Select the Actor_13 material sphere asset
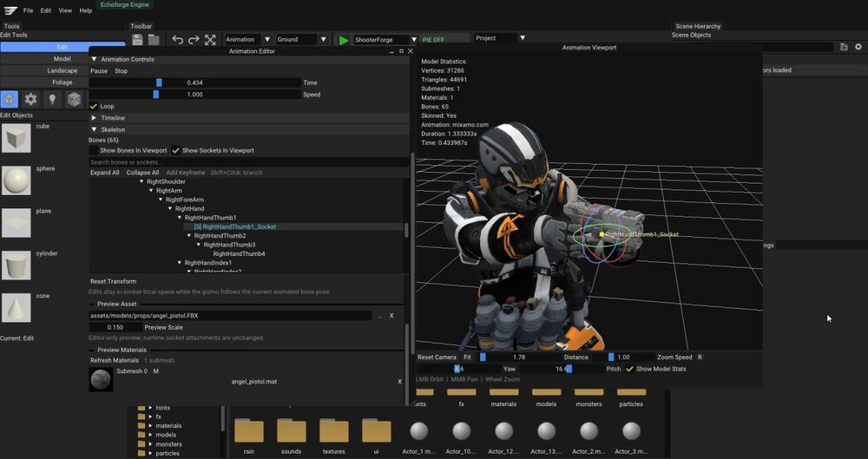The image size is (868, 459). [x=546, y=430]
